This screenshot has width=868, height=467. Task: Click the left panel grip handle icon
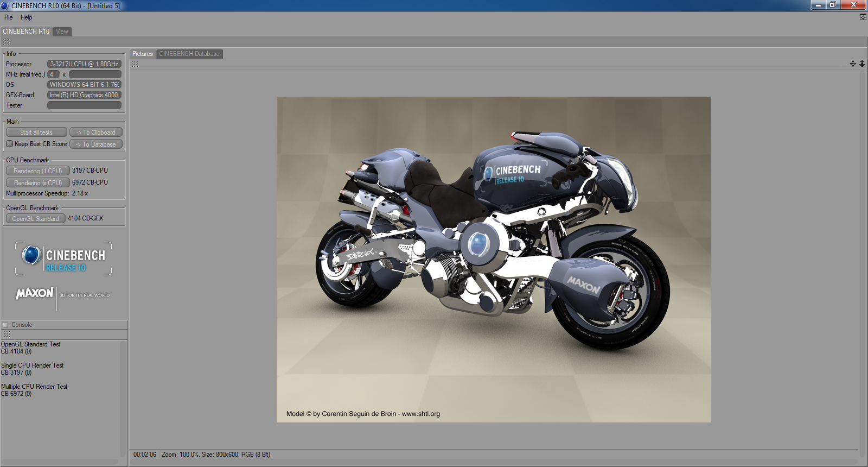(x=7, y=42)
